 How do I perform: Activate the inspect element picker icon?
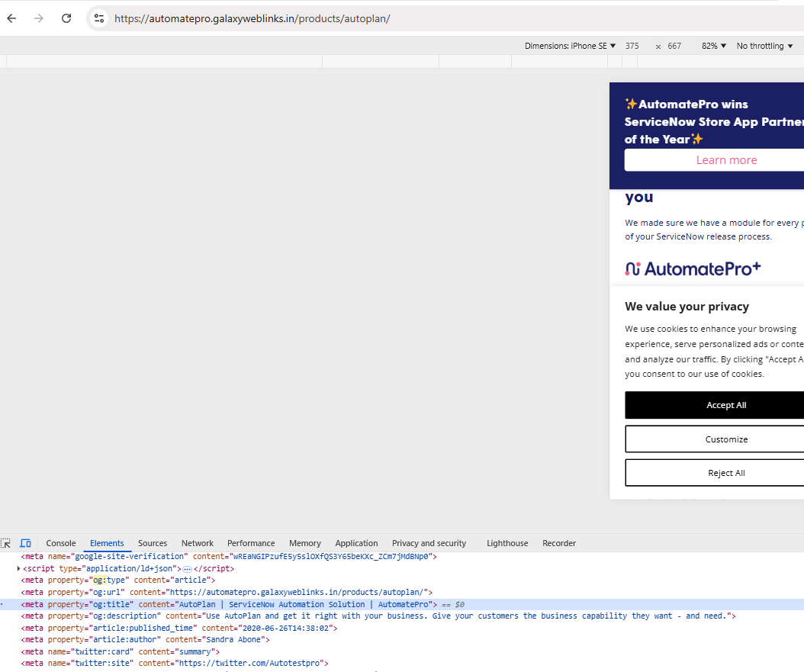pyautogui.click(x=6, y=543)
